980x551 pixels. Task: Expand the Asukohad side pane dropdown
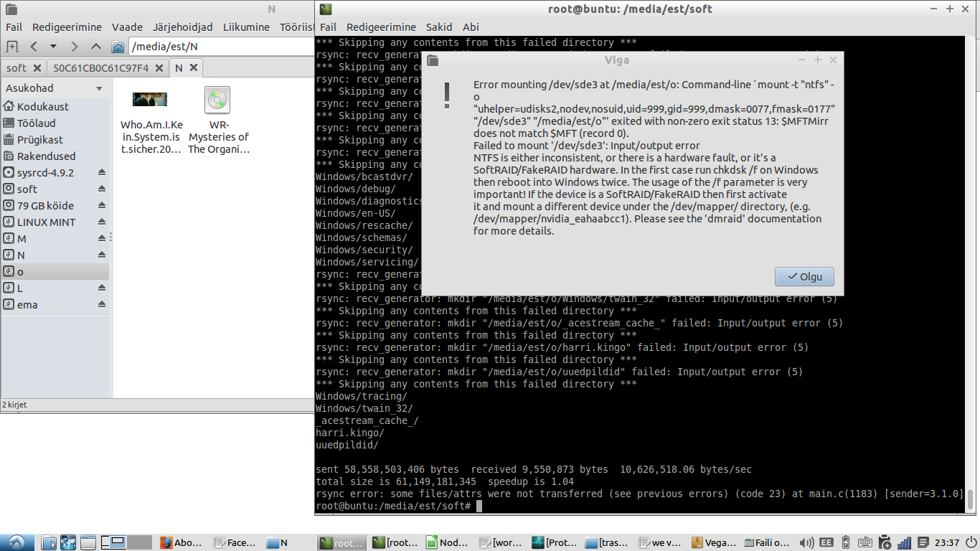click(99, 88)
